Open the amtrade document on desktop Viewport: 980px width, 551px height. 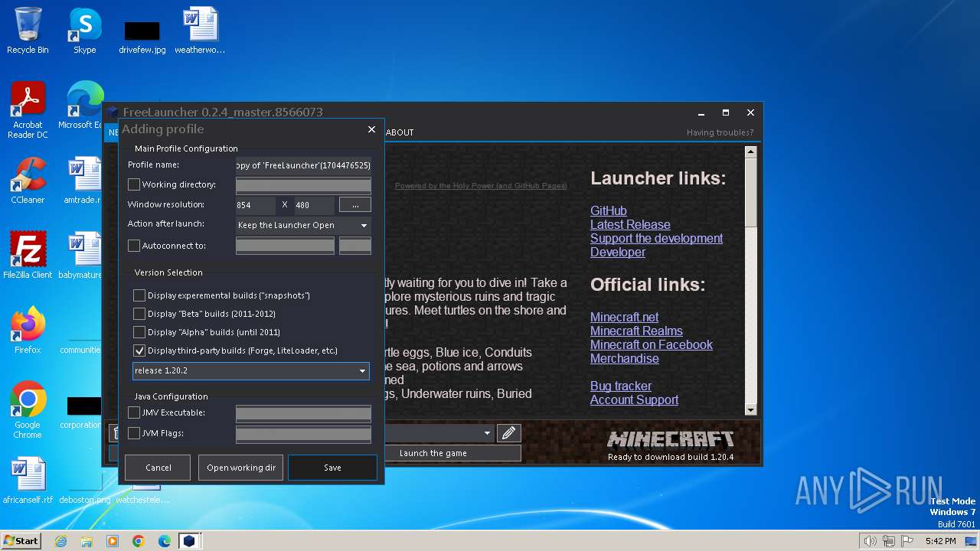pyautogui.click(x=83, y=181)
